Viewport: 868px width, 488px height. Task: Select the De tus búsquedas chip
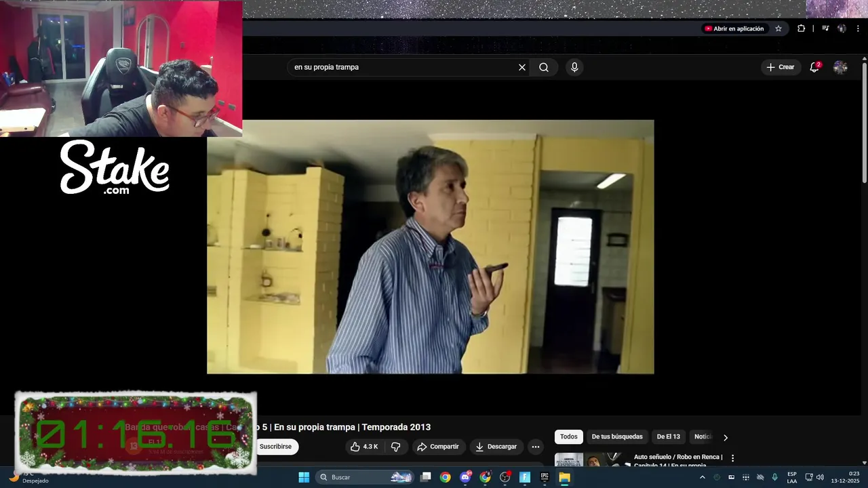tap(617, 437)
